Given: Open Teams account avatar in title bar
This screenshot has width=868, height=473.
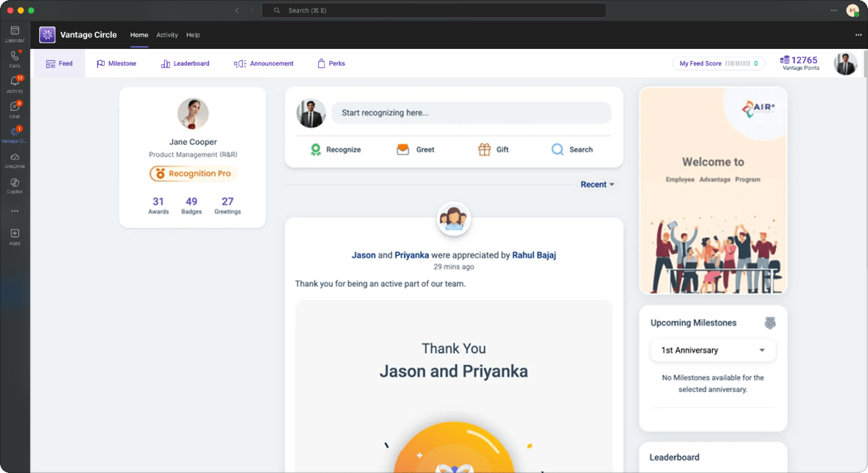Looking at the screenshot, I should (x=852, y=10).
